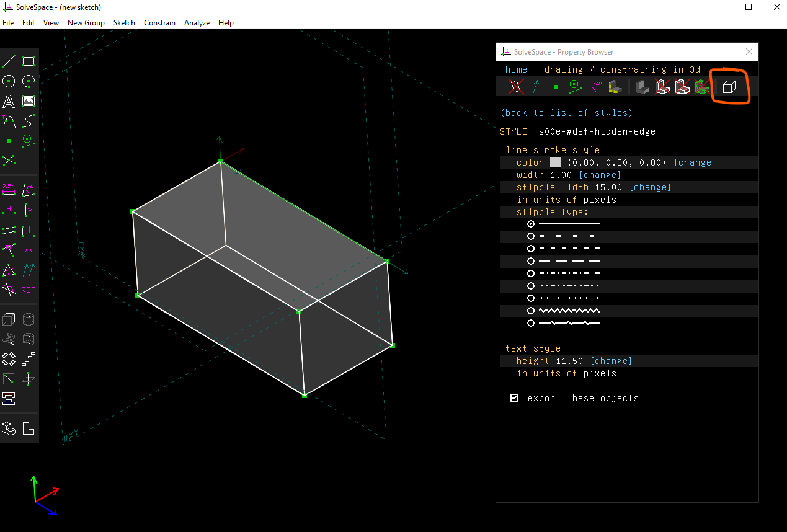
Task: Select the dashed stipple type
Action: [531, 248]
